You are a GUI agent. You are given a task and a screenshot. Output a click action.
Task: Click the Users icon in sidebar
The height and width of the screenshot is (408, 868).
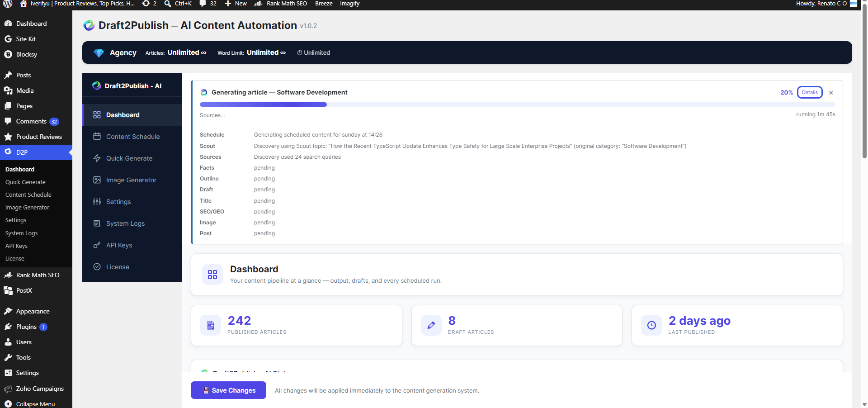[x=8, y=342]
